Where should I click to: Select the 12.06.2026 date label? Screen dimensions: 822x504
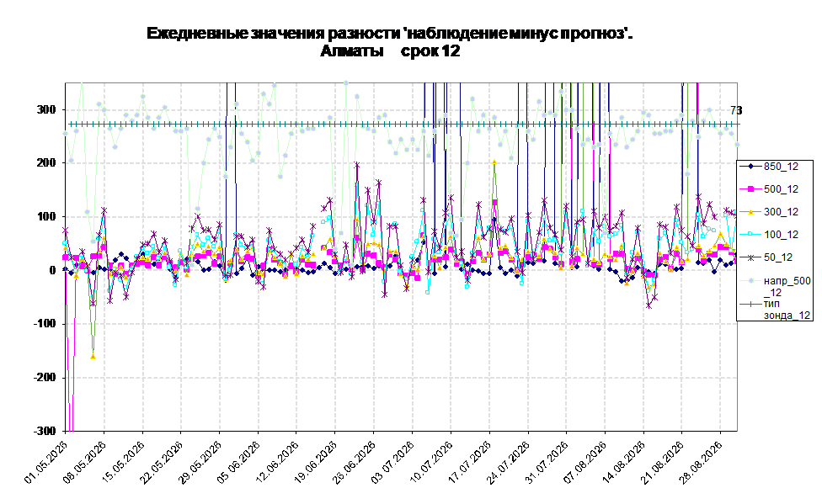[x=278, y=462]
